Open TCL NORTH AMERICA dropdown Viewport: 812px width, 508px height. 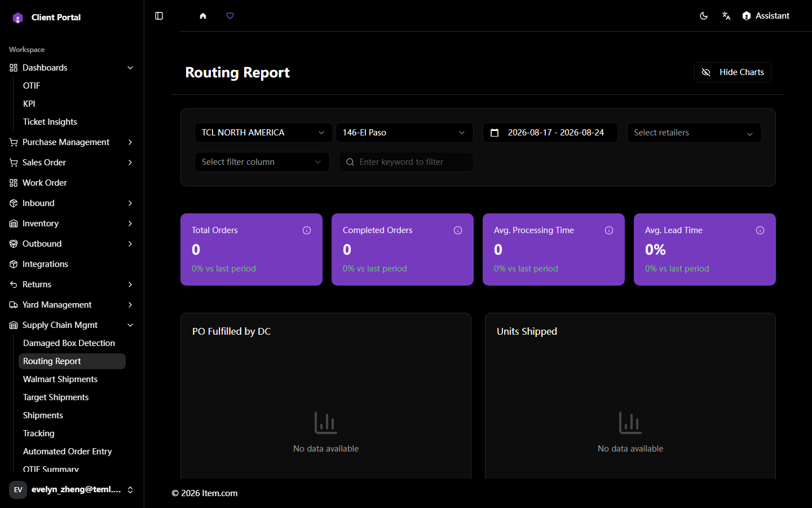point(263,133)
